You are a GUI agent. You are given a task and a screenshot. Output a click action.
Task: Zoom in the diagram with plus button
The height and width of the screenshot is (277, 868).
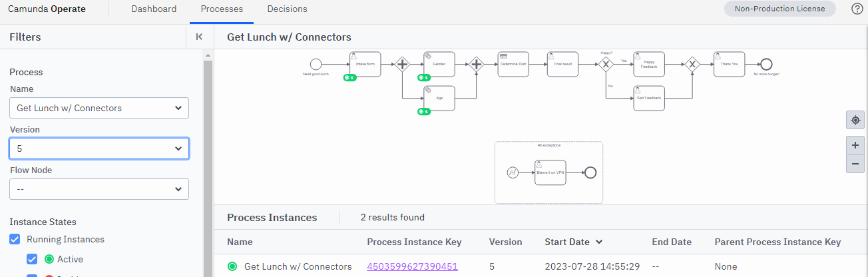(855, 145)
